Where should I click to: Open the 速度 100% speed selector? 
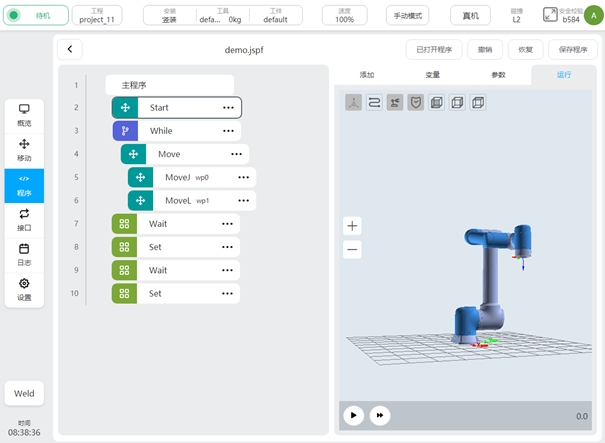[x=344, y=15]
